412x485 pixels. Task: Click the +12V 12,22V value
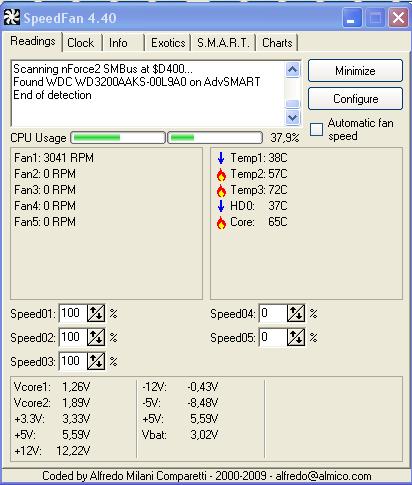[x=73, y=451]
